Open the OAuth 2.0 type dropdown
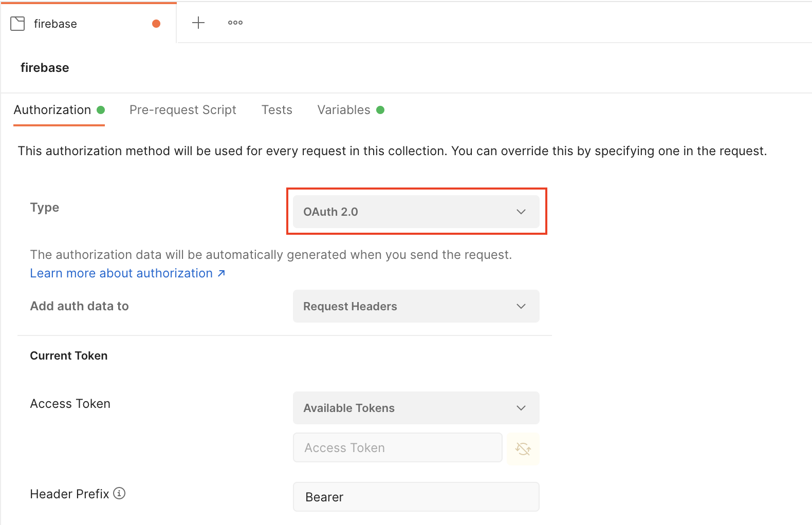This screenshot has height=525, width=812. tap(415, 212)
